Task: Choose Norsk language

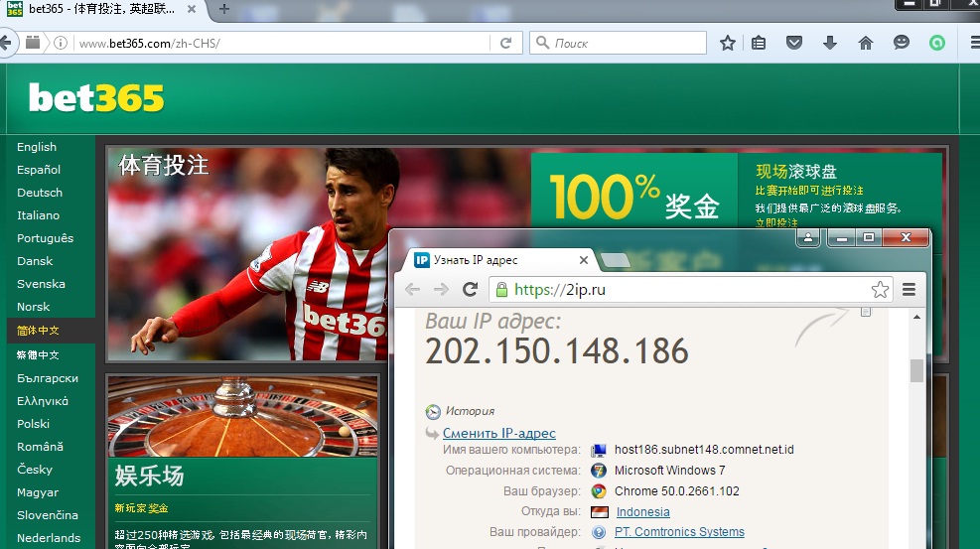Action: [x=33, y=307]
